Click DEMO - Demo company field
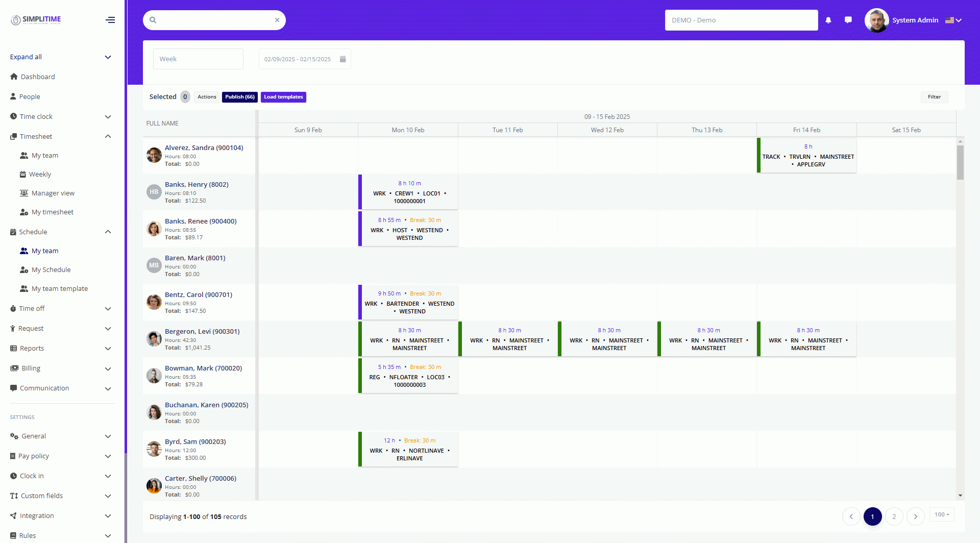 [x=741, y=20]
